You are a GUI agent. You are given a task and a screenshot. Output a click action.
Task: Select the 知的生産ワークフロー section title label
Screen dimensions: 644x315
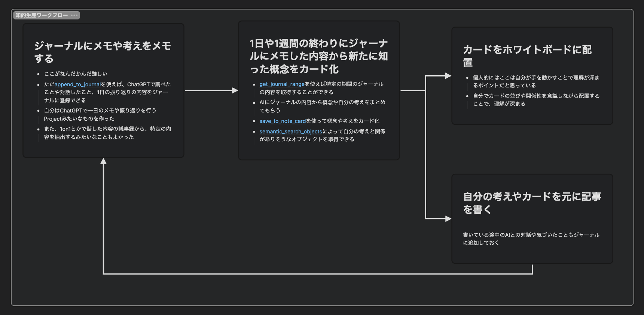click(42, 15)
